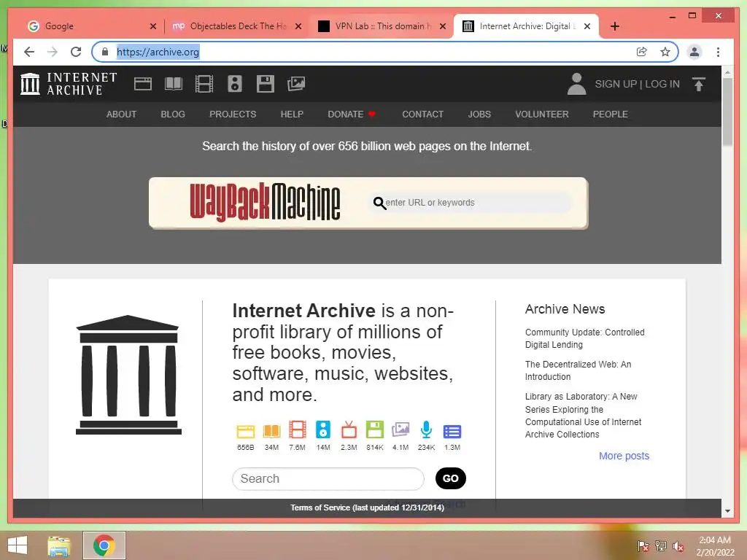Open the Chrome profile avatar icon
Viewport: 747px width, 560px height.
[x=694, y=52]
